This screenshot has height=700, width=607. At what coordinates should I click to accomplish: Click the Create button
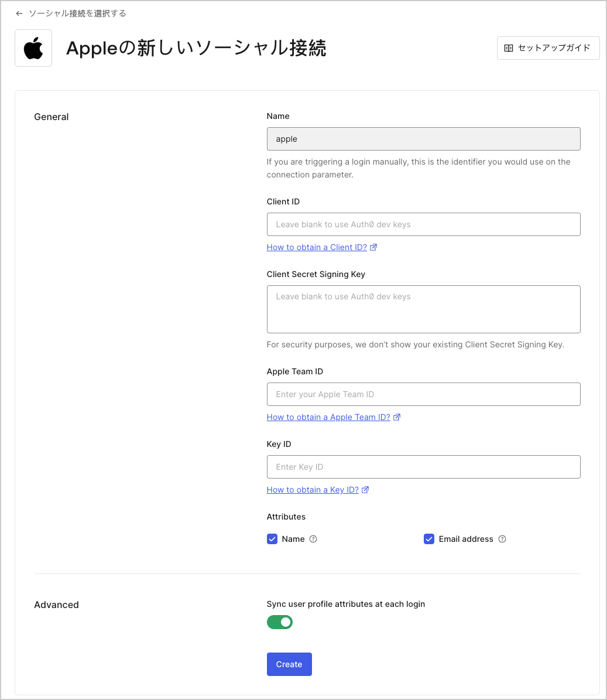(289, 664)
